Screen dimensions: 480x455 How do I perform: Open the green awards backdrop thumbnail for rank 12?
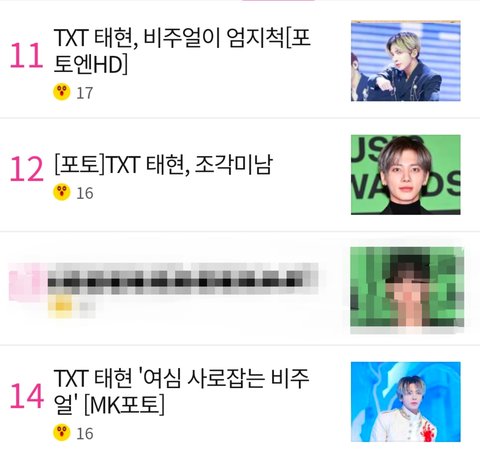click(406, 175)
